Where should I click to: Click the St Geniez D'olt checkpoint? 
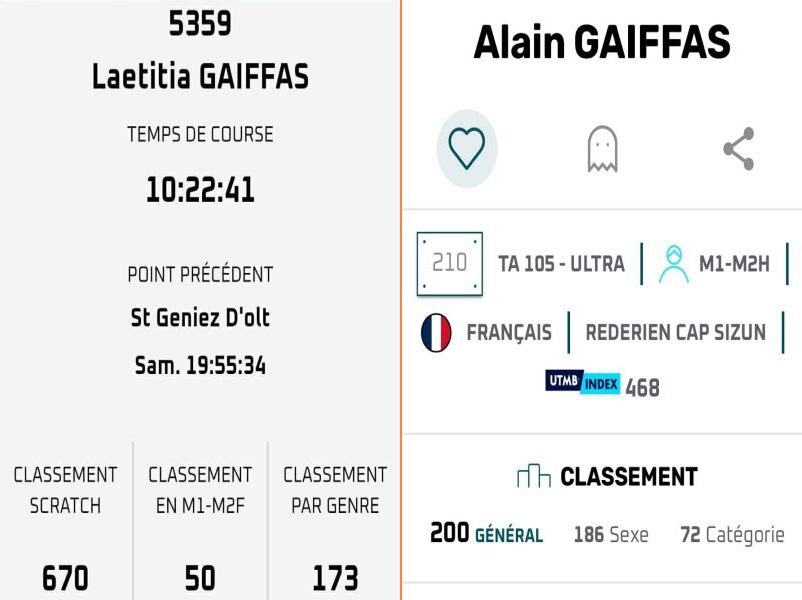pyautogui.click(x=200, y=318)
